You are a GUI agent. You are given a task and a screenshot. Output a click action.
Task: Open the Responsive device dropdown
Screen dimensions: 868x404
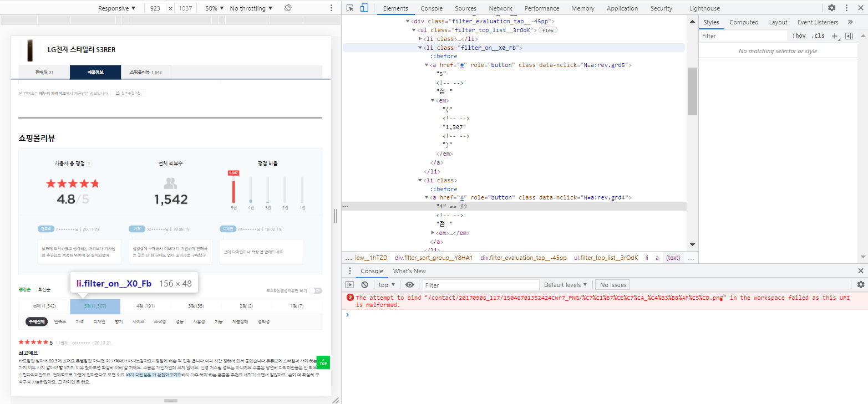pyautogui.click(x=117, y=8)
